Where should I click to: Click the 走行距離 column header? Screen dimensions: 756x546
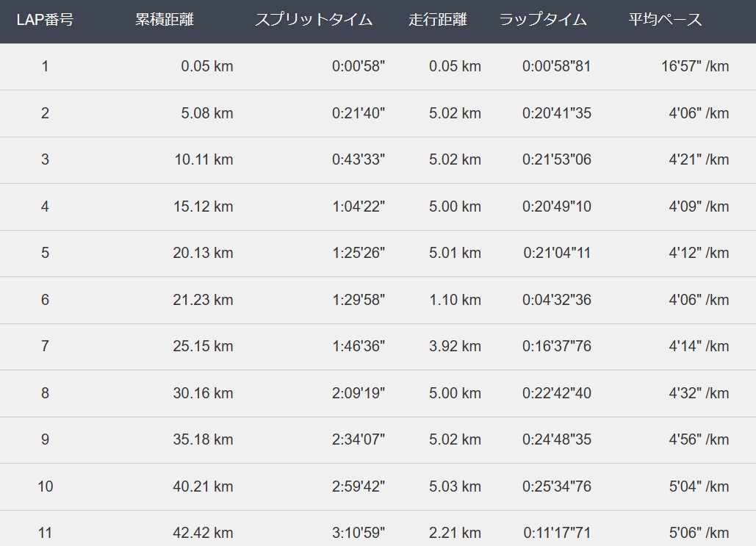click(x=438, y=20)
